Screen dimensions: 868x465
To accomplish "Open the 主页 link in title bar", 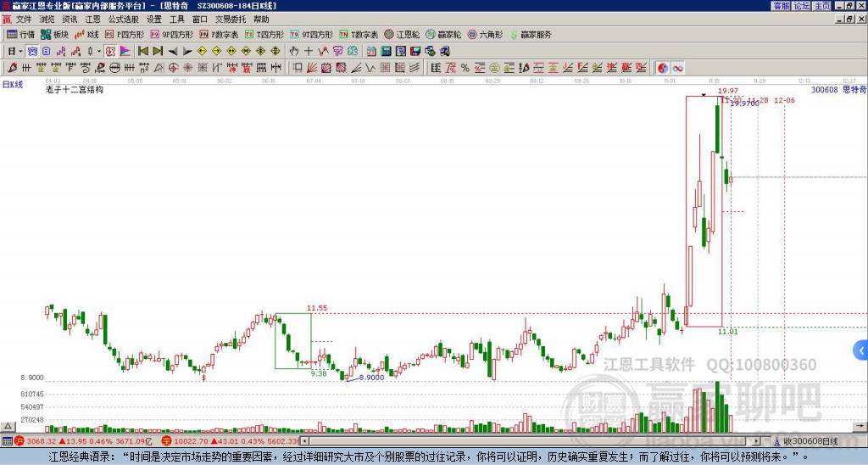I will (x=822, y=6).
